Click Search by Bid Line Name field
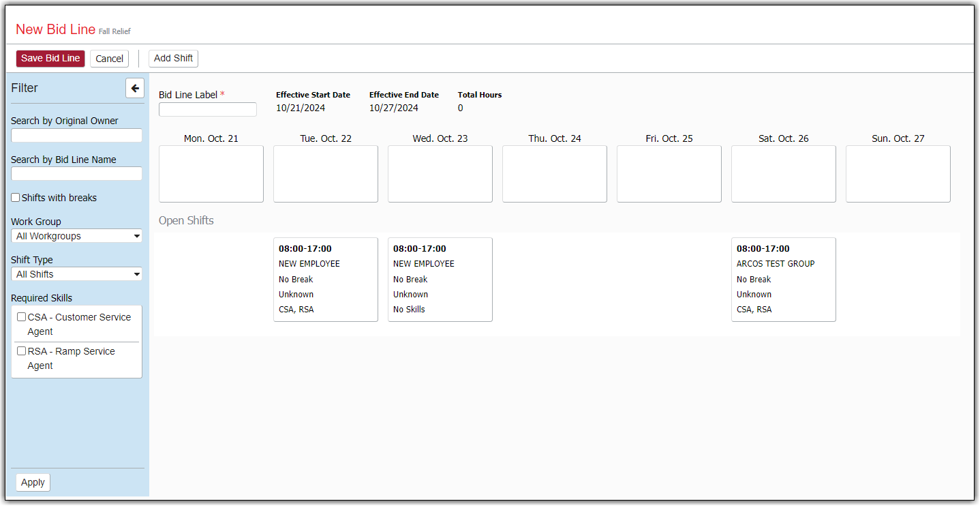980x506 pixels. point(77,174)
